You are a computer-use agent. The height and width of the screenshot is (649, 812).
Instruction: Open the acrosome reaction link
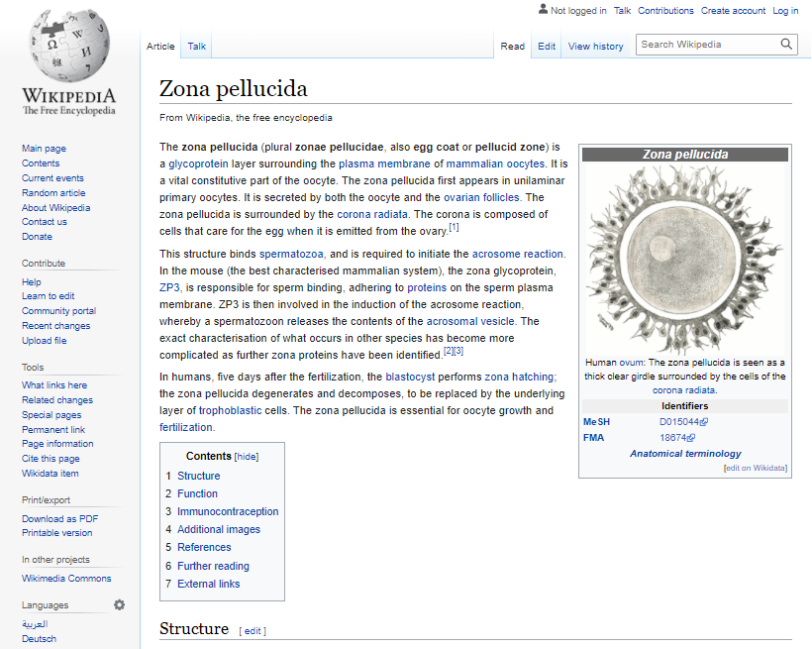pos(517,254)
